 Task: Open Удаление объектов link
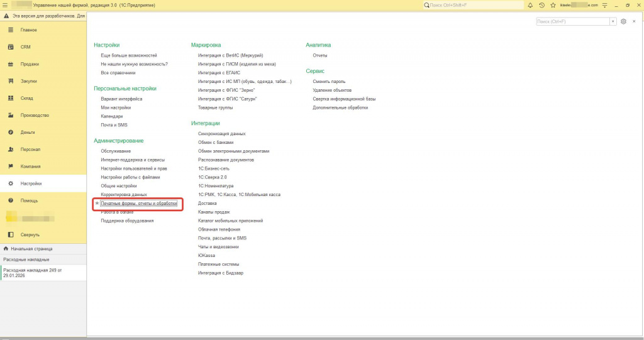click(332, 90)
